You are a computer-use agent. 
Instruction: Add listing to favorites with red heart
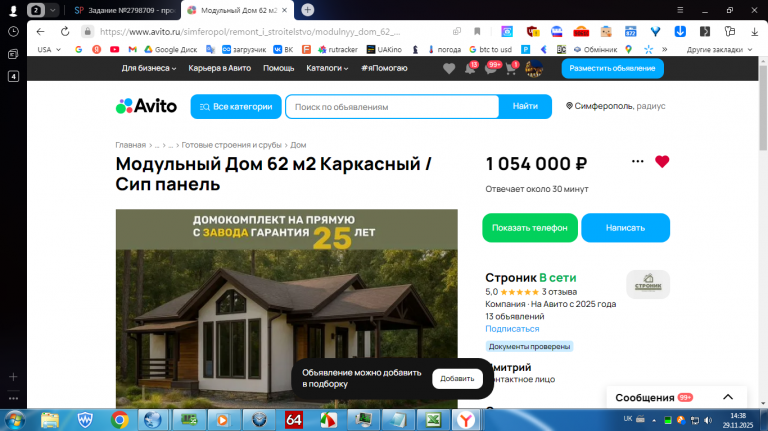click(x=662, y=162)
